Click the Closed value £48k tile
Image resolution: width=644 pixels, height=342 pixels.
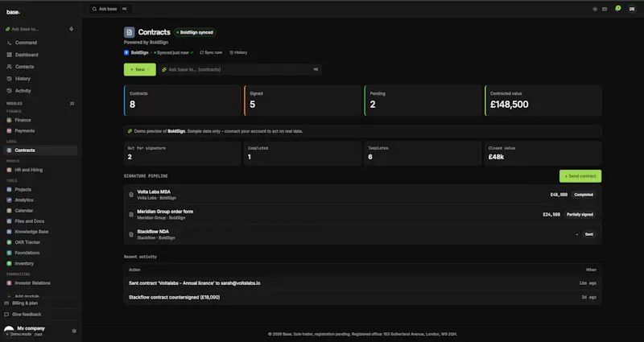coord(543,153)
